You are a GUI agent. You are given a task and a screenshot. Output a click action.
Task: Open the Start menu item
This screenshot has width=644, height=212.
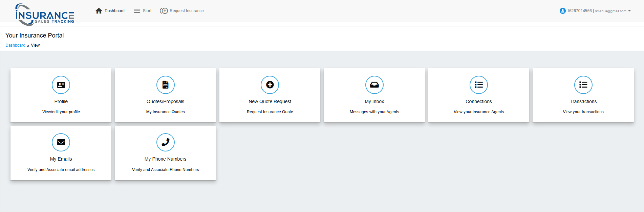pyautogui.click(x=147, y=11)
